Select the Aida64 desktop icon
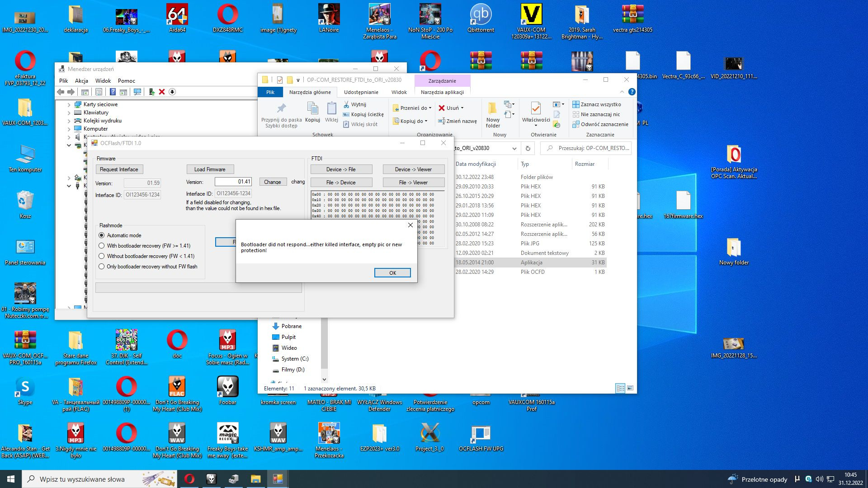The image size is (868, 488). coord(177,19)
